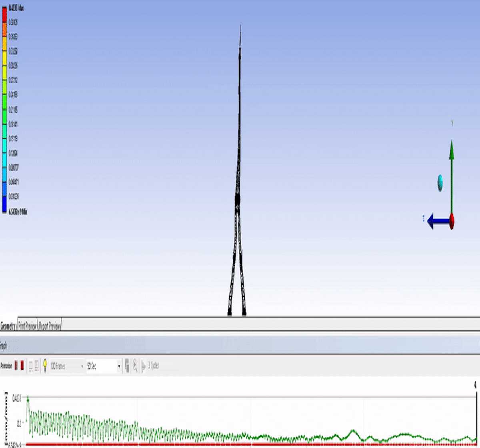Click the tower model tip in the viewport

point(240,27)
